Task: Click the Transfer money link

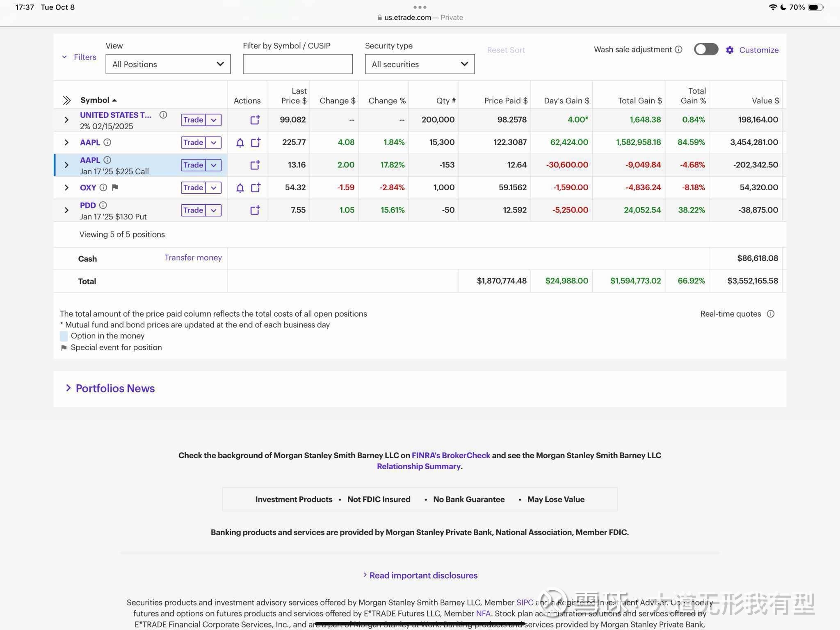Action: point(193,258)
